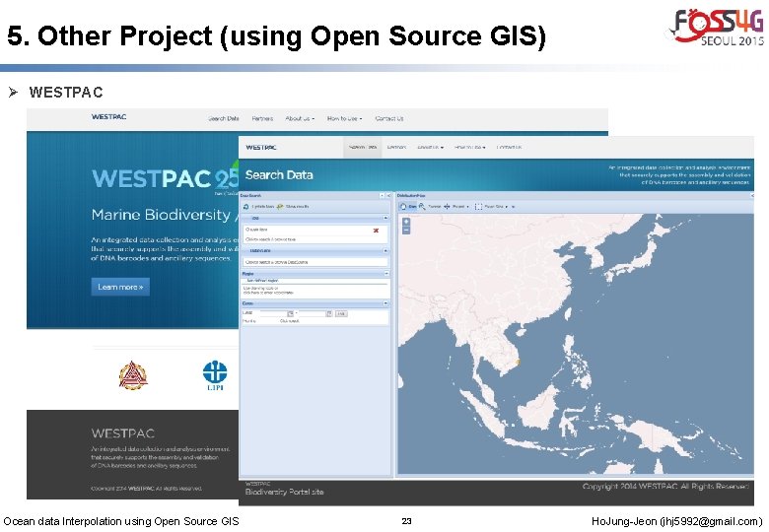This screenshot has width=769, height=532.
Task: Open the rectangle select tool dropdown arrow
Action: (507, 207)
